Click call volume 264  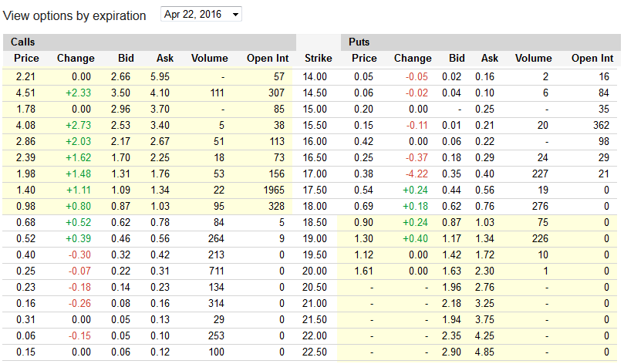click(216, 239)
